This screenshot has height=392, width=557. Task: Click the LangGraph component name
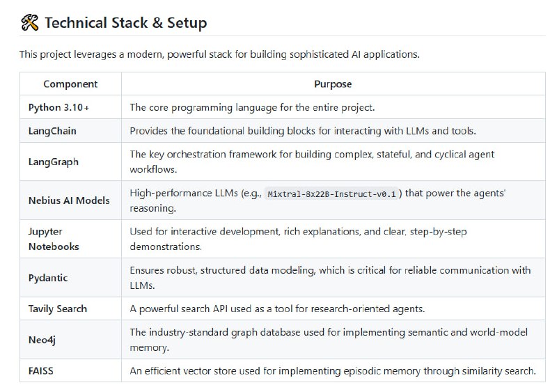point(54,162)
